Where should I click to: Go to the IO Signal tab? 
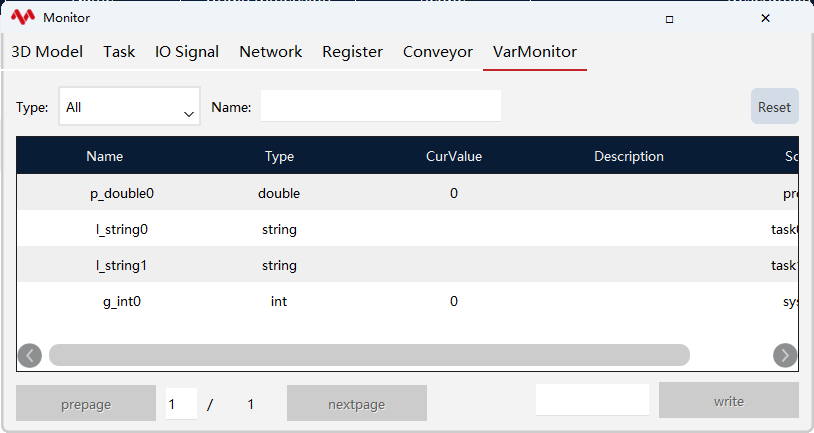coord(187,52)
